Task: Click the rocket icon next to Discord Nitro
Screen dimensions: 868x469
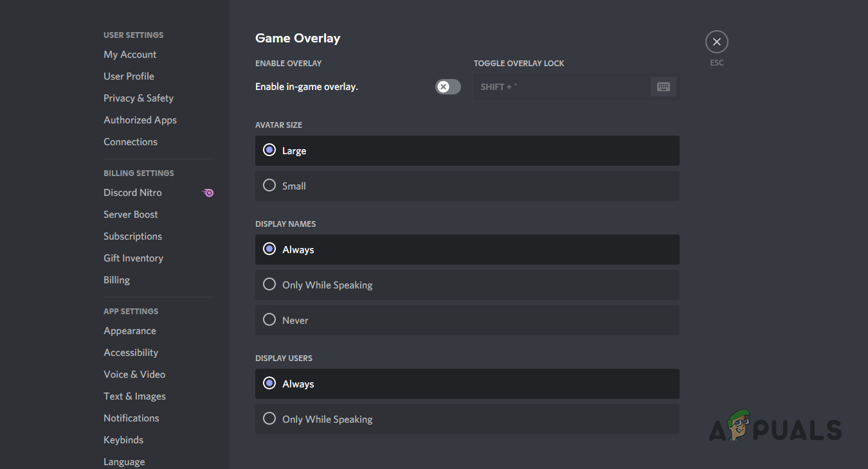Action: 208,192
